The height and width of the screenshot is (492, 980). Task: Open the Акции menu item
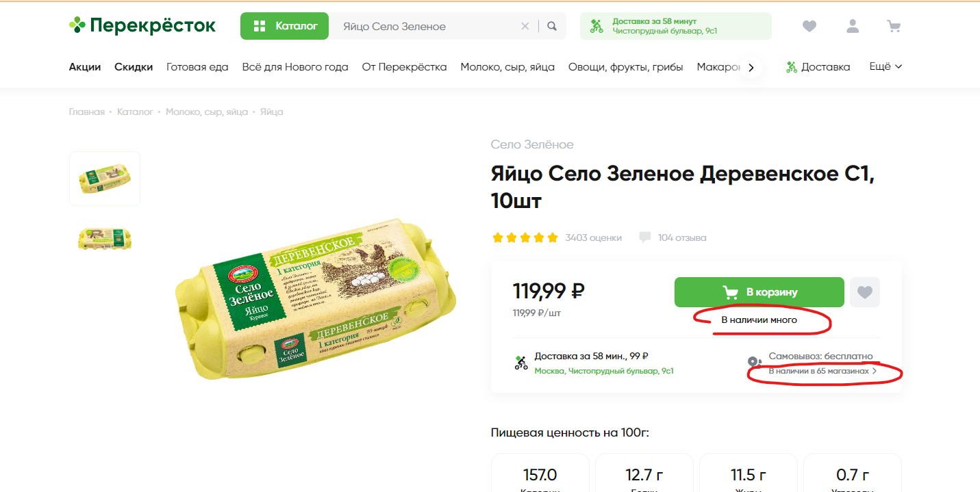[85, 66]
